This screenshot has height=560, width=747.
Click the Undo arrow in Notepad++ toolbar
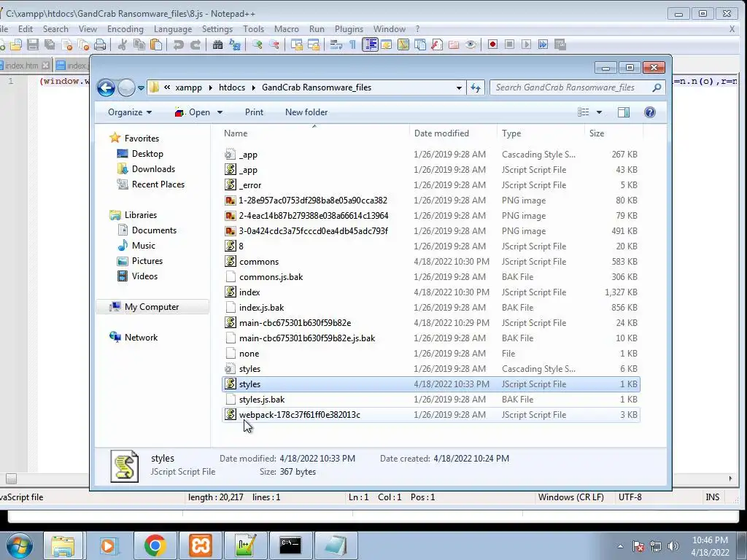coord(178,44)
